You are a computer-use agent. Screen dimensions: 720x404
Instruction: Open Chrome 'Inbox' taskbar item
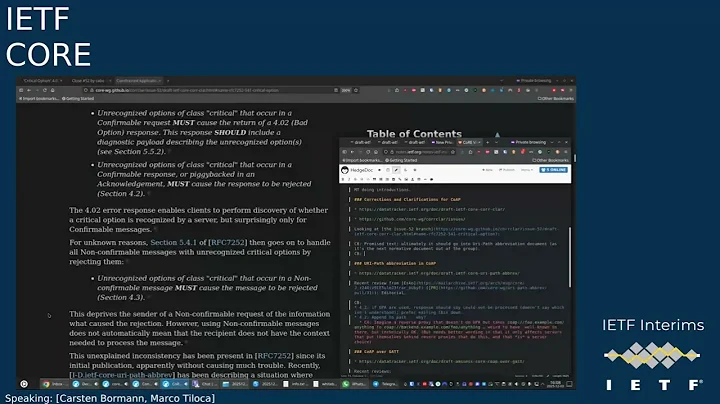[54, 384]
